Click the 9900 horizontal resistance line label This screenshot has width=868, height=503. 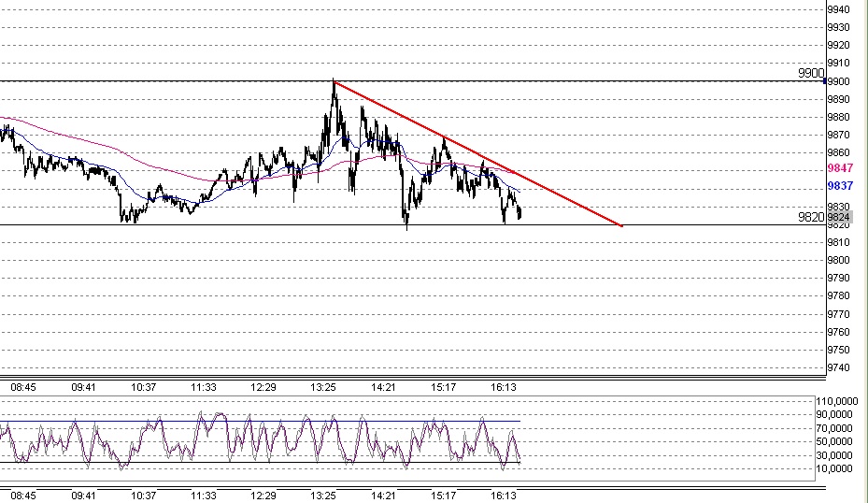pyautogui.click(x=811, y=73)
